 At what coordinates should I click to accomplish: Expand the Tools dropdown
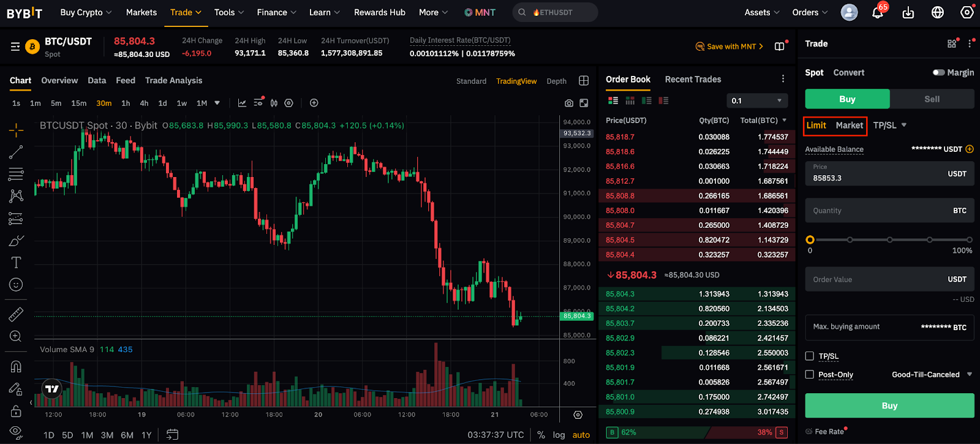coord(229,12)
